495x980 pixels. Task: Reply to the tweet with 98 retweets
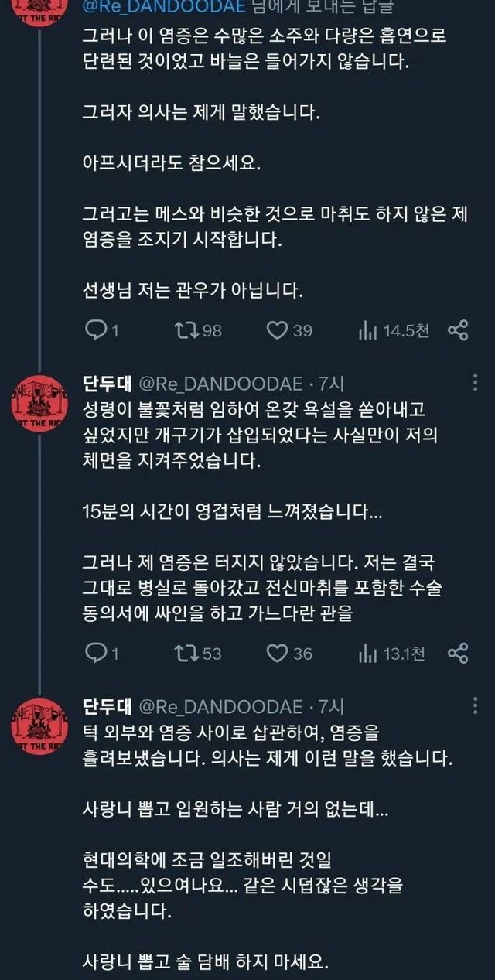click(x=95, y=330)
